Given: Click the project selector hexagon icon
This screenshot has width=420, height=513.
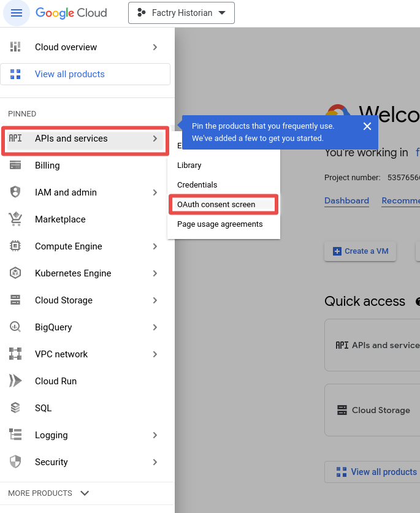Looking at the screenshot, I should 142,13.
